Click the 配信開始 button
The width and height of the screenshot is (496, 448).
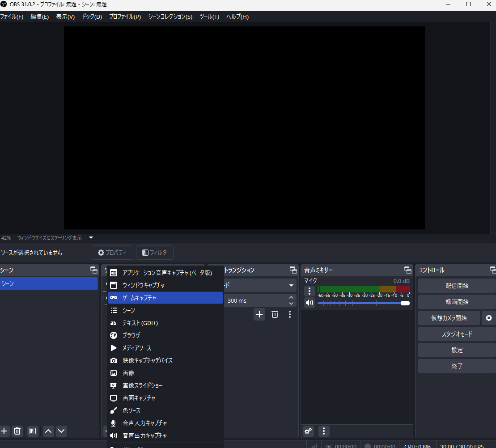click(x=457, y=286)
